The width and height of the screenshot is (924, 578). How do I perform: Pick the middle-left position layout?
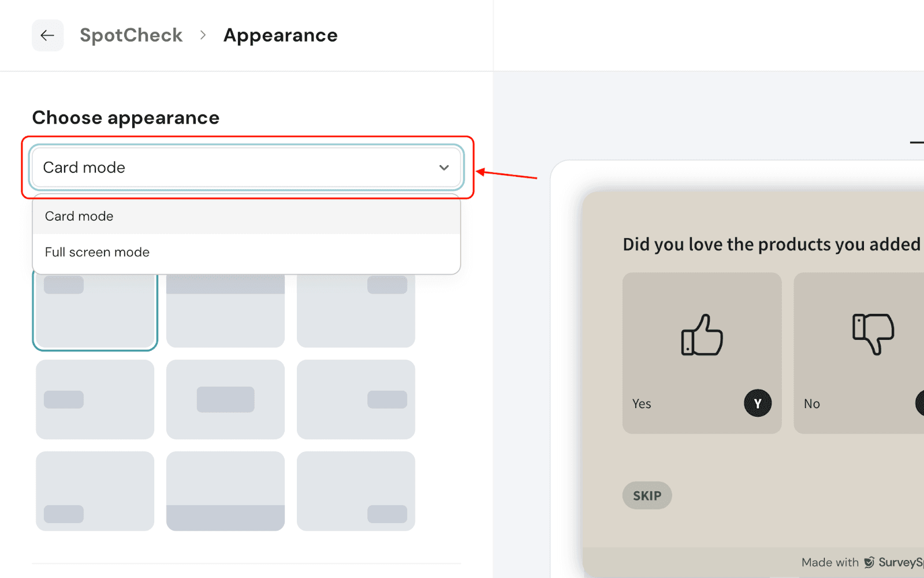(x=95, y=399)
